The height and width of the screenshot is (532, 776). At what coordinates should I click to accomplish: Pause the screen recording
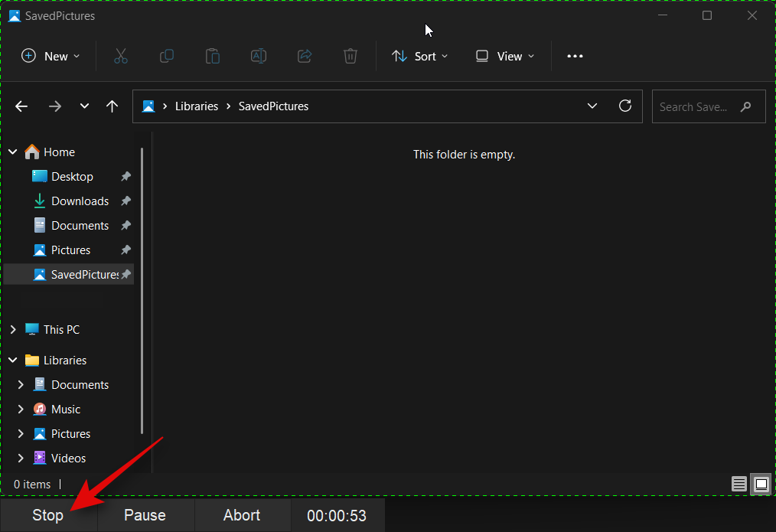(145, 515)
